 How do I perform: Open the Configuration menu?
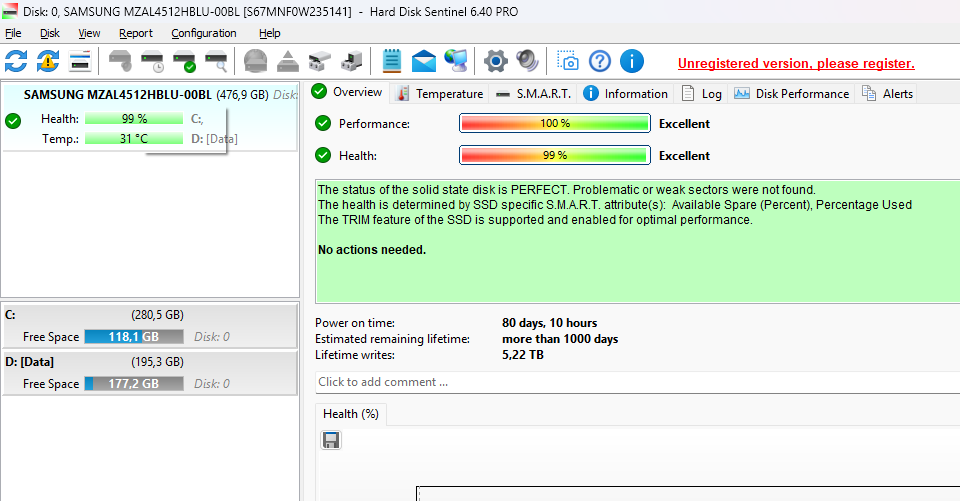tap(204, 33)
